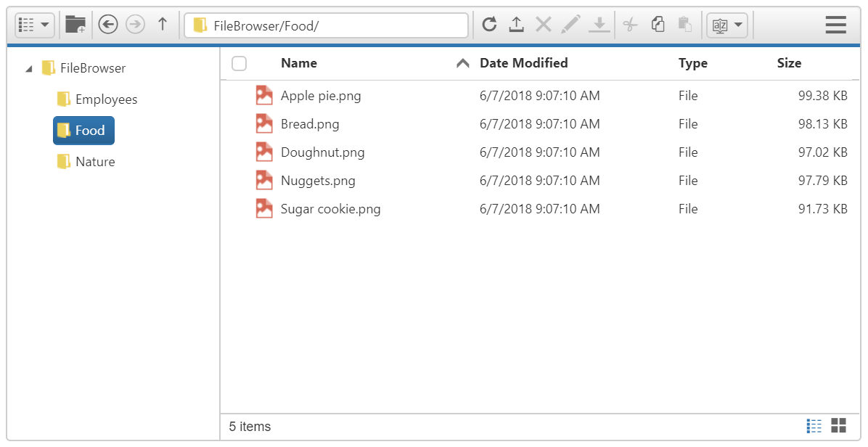Check the select-all checkbox in the header
Viewport: 868px width, 447px height.
pyautogui.click(x=239, y=64)
